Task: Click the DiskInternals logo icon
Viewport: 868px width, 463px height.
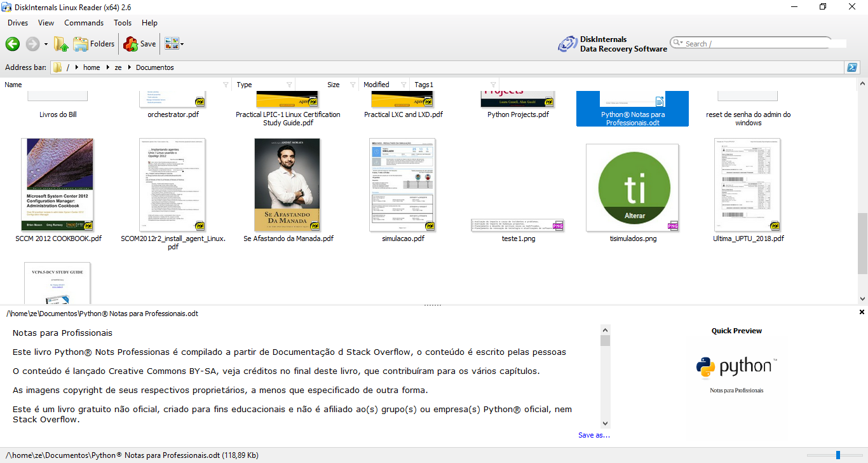Action: click(x=566, y=43)
